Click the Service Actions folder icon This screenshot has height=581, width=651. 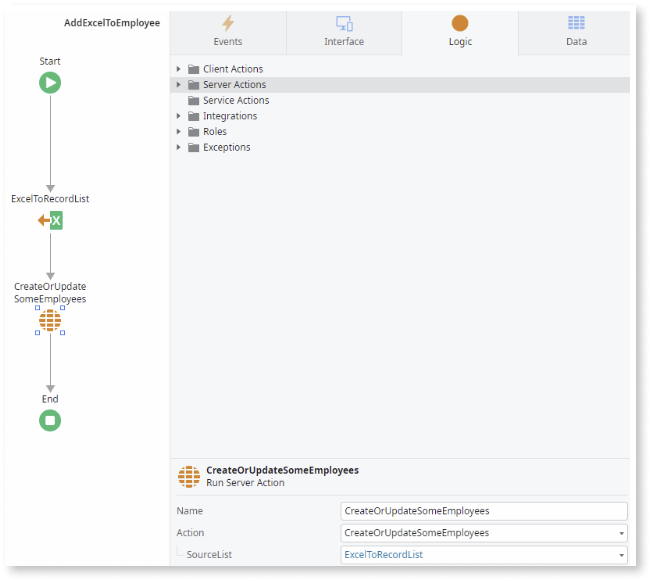(x=193, y=101)
